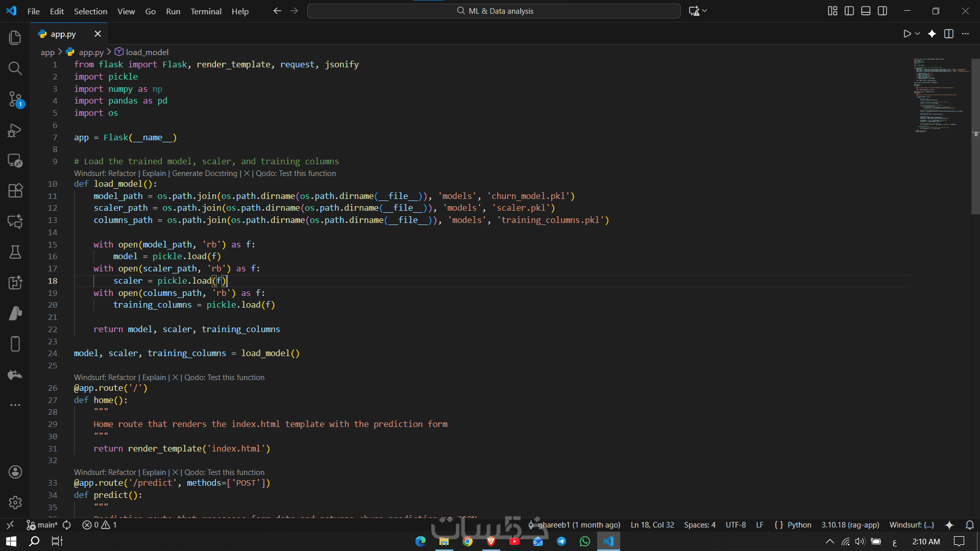The height and width of the screenshot is (551, 980).
Task: Open the Run and Debug view
Action: click(15, 130)
